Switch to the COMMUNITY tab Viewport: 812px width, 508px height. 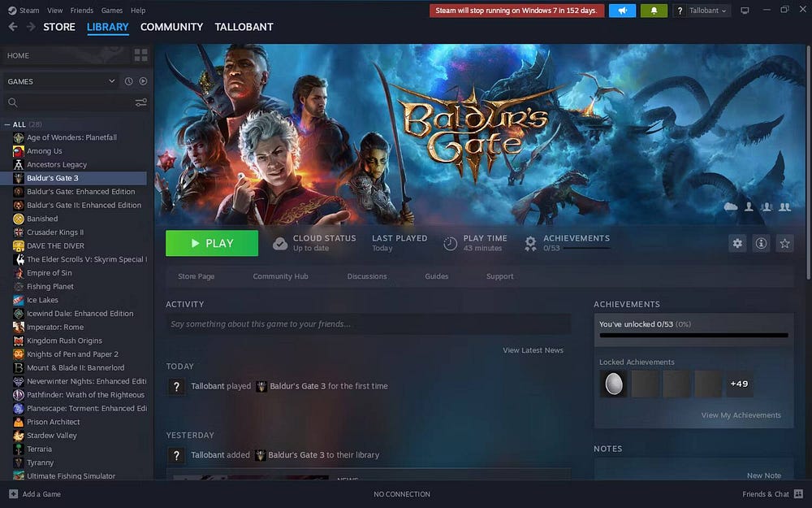pos(171,27)
